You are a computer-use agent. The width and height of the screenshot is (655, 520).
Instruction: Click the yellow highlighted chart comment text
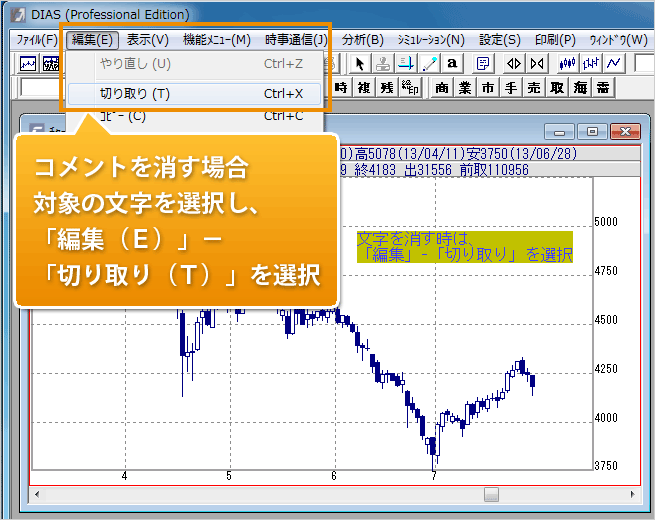pyautogui.click(x=464, y=247)
